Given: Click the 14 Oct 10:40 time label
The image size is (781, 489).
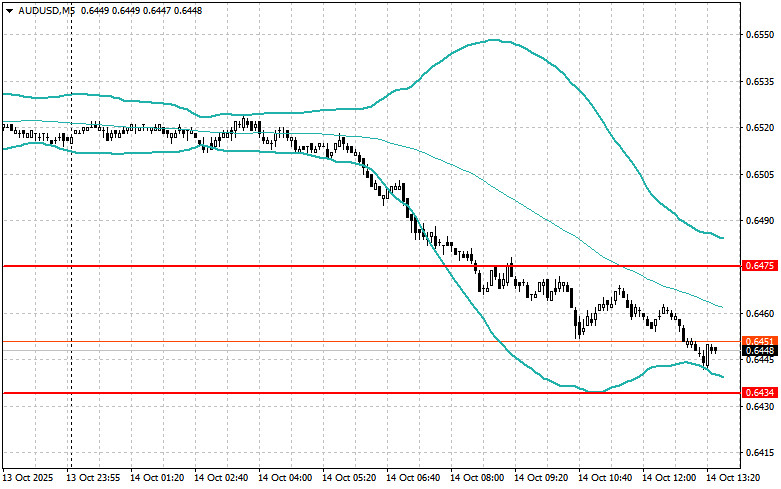Looking at the screenshot, I should [x=605, y=478].
